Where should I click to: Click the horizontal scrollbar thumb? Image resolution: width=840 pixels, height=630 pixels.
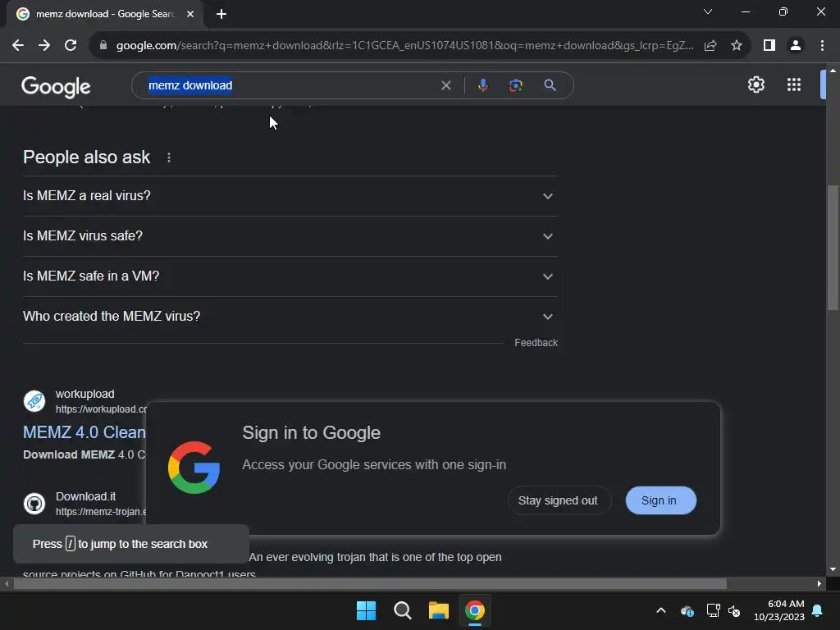pos(370,583)
